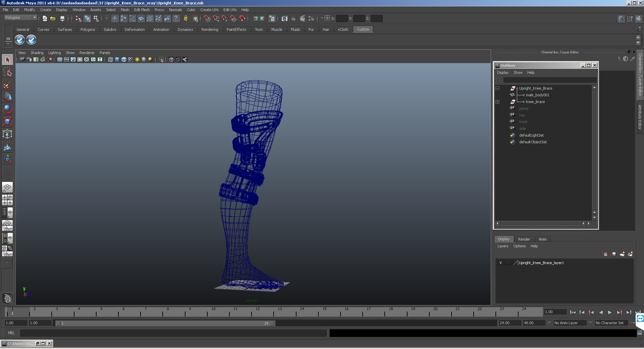The width and height of the screenshot is (644, 349).
Task: Collapse the Upright_Knee_Brace group in Outliner
Action: [498, 88]
